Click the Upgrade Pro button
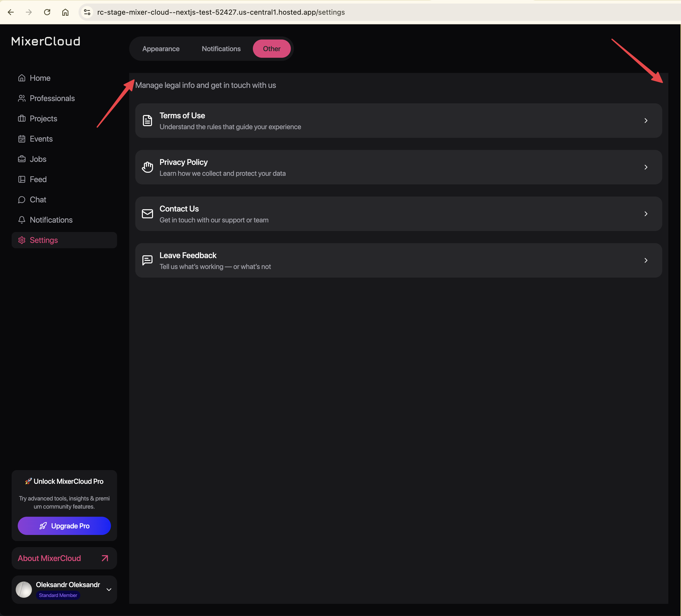Viewport: 681px width, 616px height. click(x=64, y=526)
